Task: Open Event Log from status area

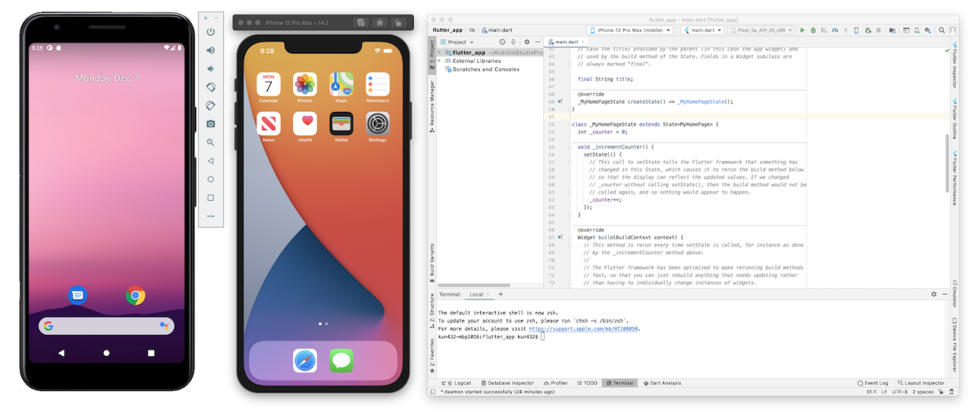Action: (x=873, y=383)
